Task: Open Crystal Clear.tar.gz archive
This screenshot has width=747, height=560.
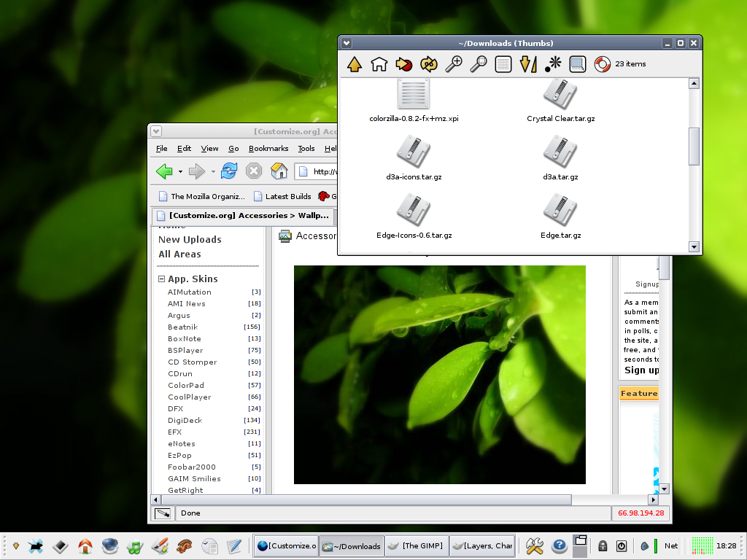Action: 561,101
